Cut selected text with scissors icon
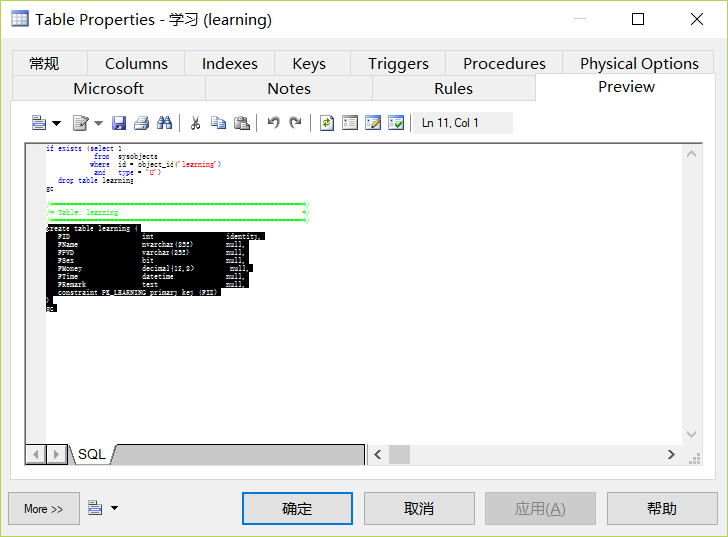This screenshot has width=728, height=537. [195, 123]
